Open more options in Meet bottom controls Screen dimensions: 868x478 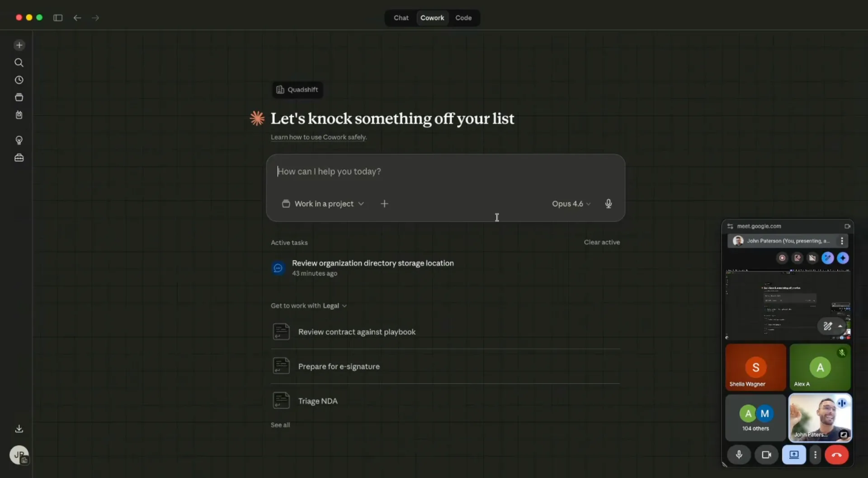pos(815,455)
